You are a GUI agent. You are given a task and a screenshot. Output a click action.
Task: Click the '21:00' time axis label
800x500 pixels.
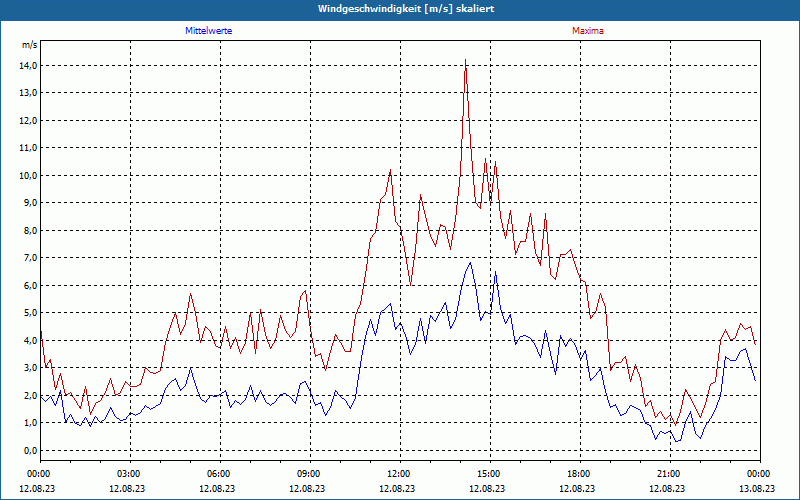coord(670,474)
